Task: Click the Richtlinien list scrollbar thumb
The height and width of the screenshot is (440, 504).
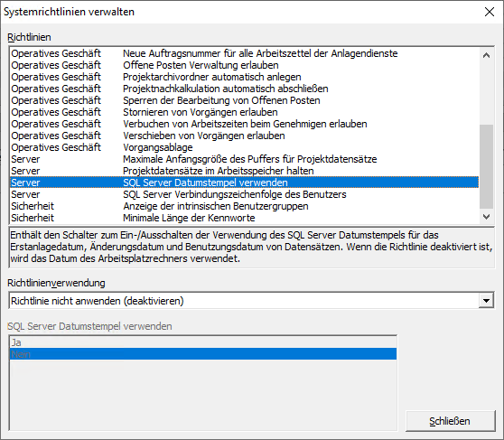Action: click(x=486, y=166)
